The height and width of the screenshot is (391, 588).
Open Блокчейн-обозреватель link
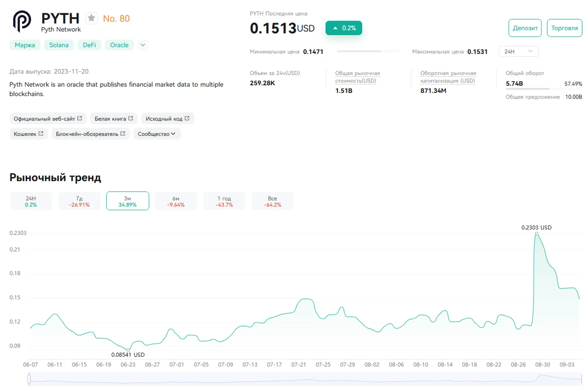91,134
